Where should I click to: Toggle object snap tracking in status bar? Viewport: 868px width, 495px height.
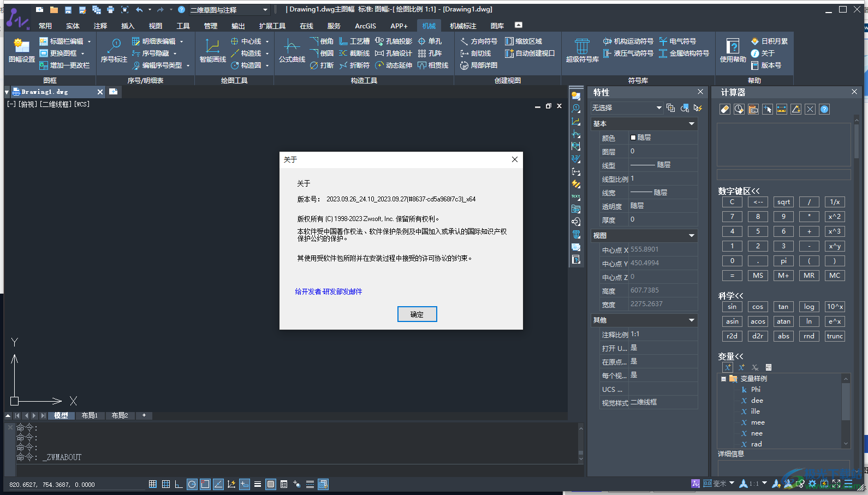click(218, 484)
